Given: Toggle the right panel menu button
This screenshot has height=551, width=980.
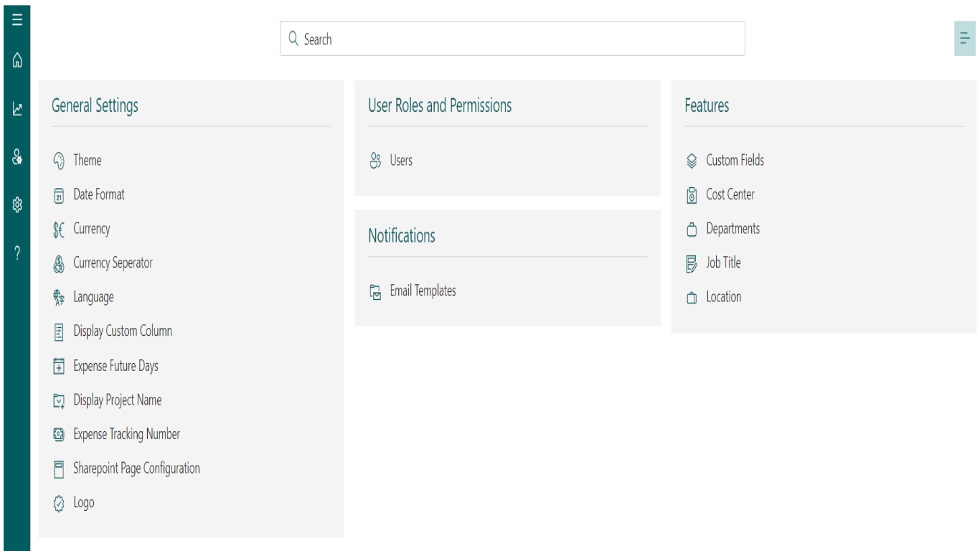Looking at the screenshot, I should click(964, 39).
